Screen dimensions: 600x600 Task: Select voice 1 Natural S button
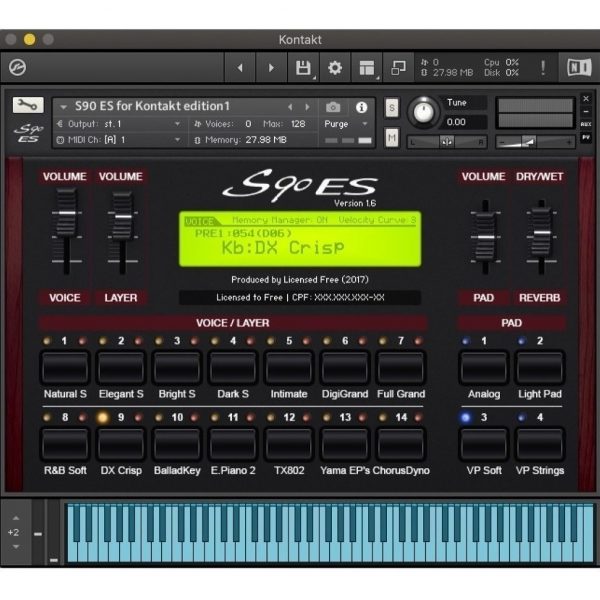click(65, 368)
